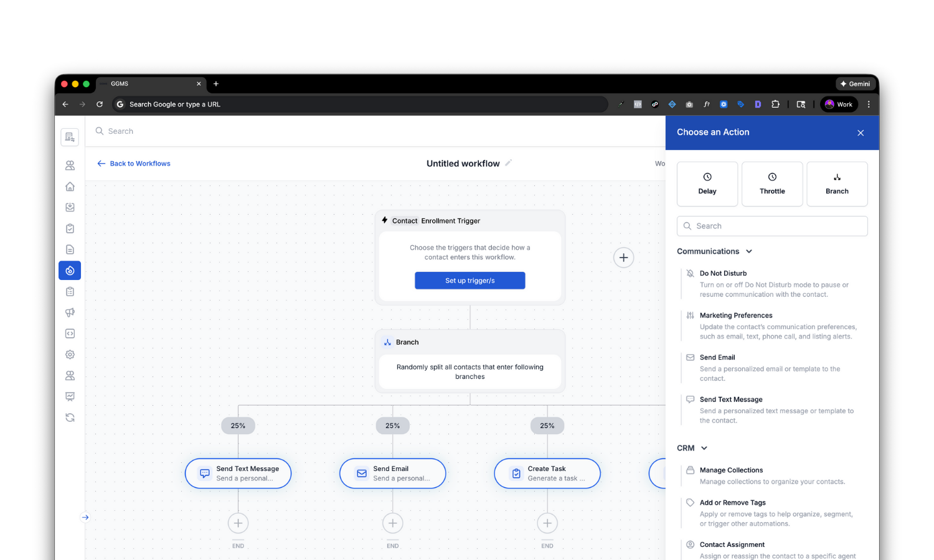The width and height of the screenshot is (934, 560).
Task: Open the settings gear in sidebar
Action: (70, 355)
